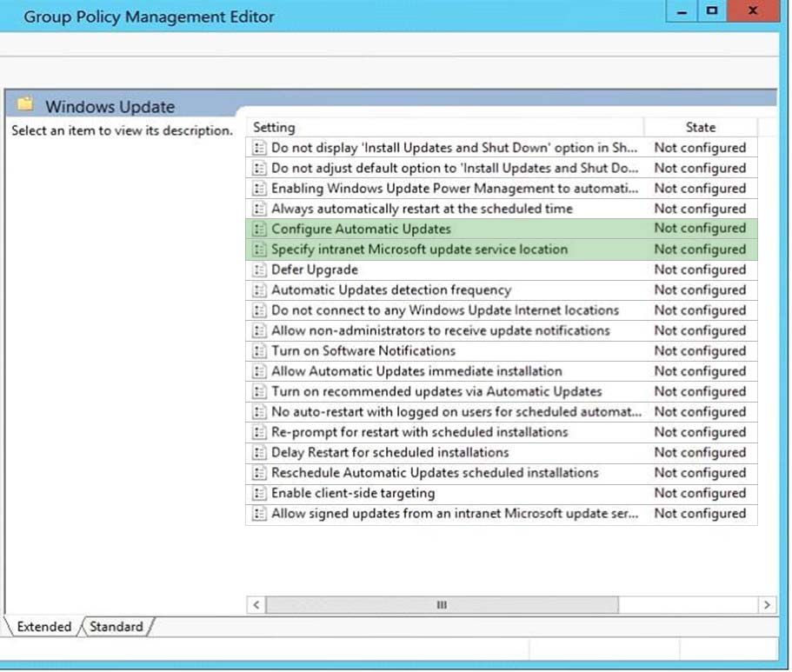Click the icon beside Do not adjust default option

click(259, 169)
